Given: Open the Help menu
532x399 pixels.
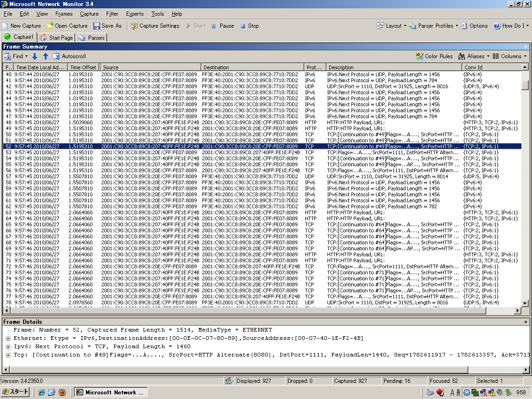Looking at the screenshot, I should tap(177, 14).
